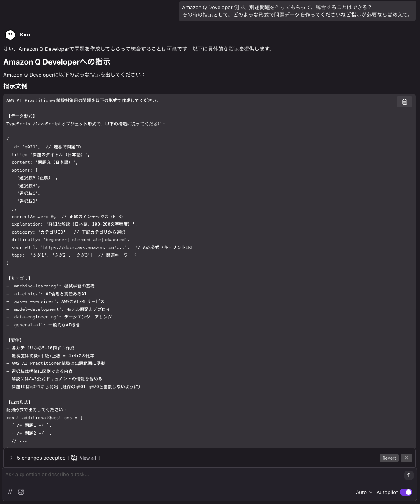Copy the instruction example using the clipboard icon
Viewport: 420px width, 504px height.
pyautogui.click(x=404, y=102)
